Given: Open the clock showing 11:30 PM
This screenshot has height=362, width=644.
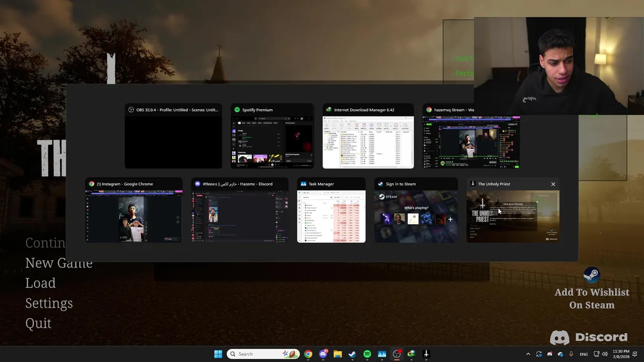Looking at the screenshot, I should 621,354.
